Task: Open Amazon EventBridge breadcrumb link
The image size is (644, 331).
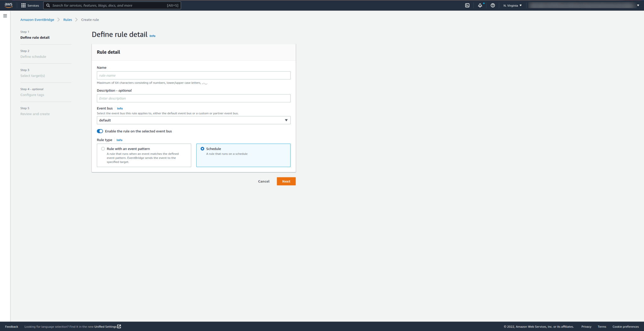Action: (37, 19)
